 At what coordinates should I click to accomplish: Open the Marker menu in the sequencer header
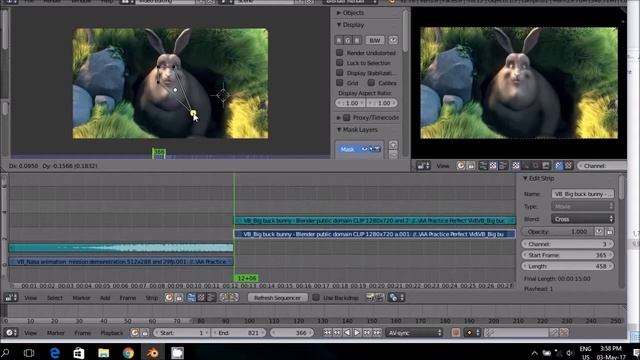pyautogui.click(x=81, y=298)
